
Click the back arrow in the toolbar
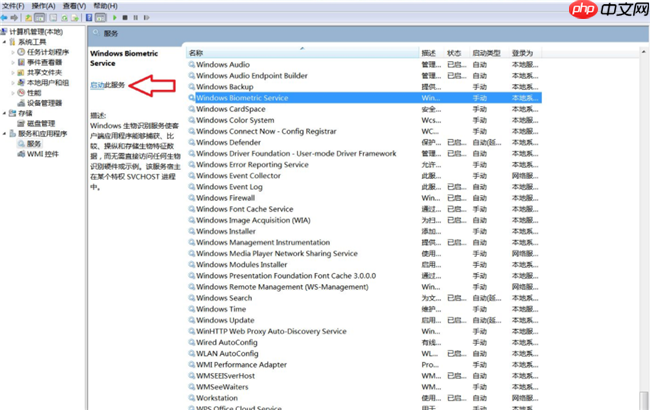click(x=4, y=17)
